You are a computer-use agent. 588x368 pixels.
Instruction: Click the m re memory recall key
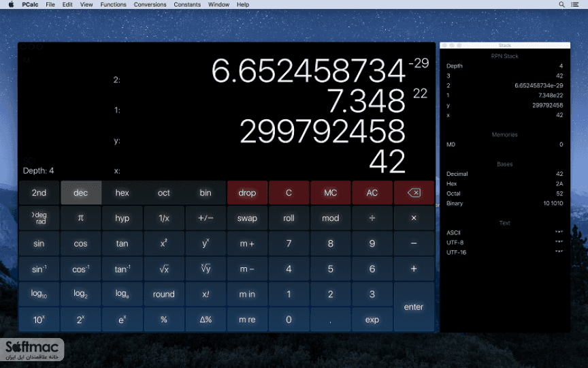click(x=247, y=320)
